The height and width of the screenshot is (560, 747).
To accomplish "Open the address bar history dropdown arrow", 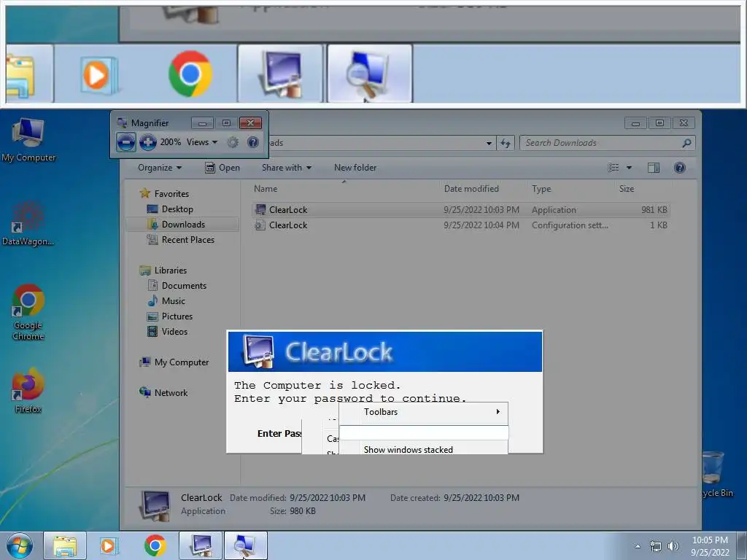I will tap(489, 143).
